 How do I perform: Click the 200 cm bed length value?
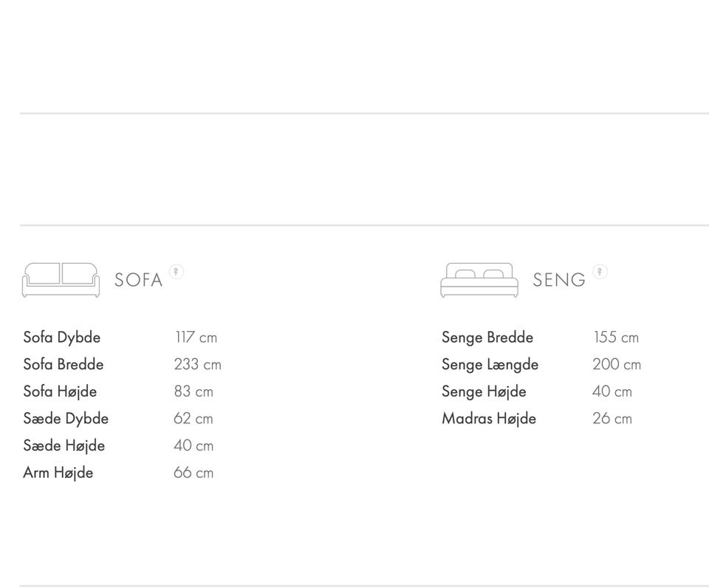(616, 364)
